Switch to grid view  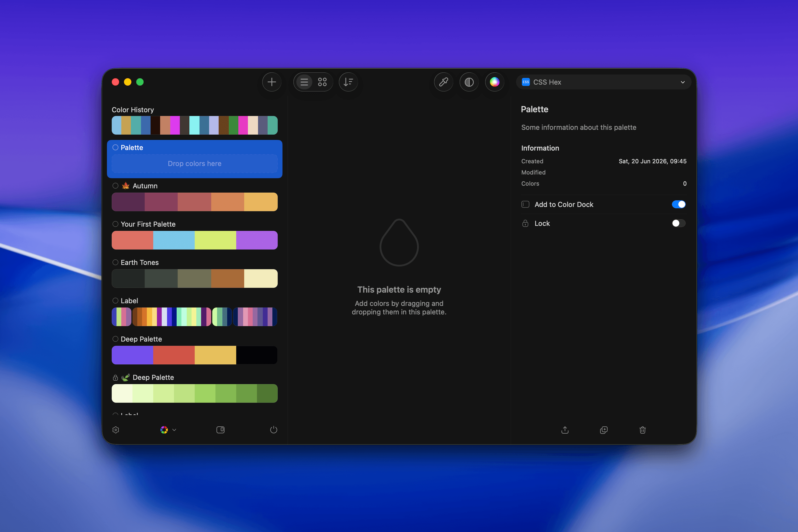(x=322, y=82)
